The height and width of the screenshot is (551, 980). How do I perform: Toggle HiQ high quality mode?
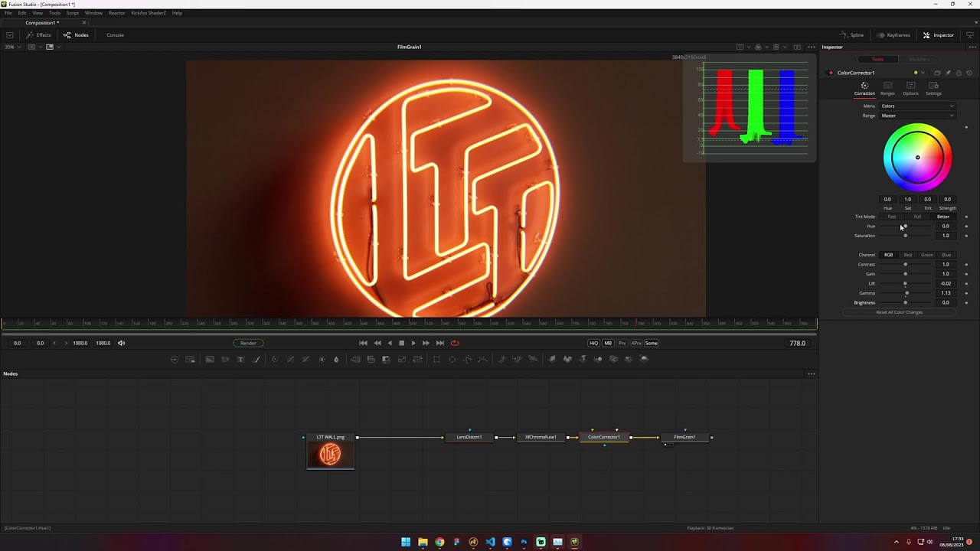coord(593,343)
